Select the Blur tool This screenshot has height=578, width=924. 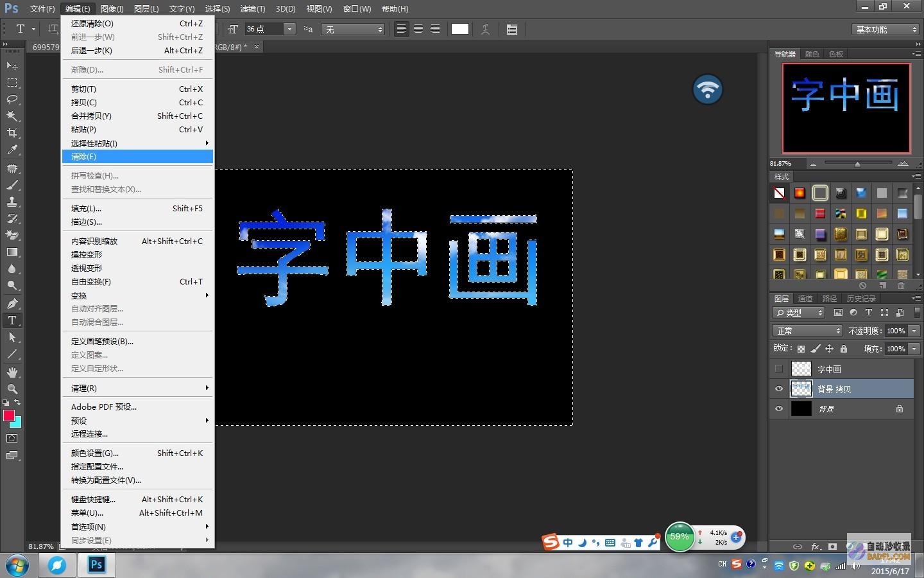[12, 268]
